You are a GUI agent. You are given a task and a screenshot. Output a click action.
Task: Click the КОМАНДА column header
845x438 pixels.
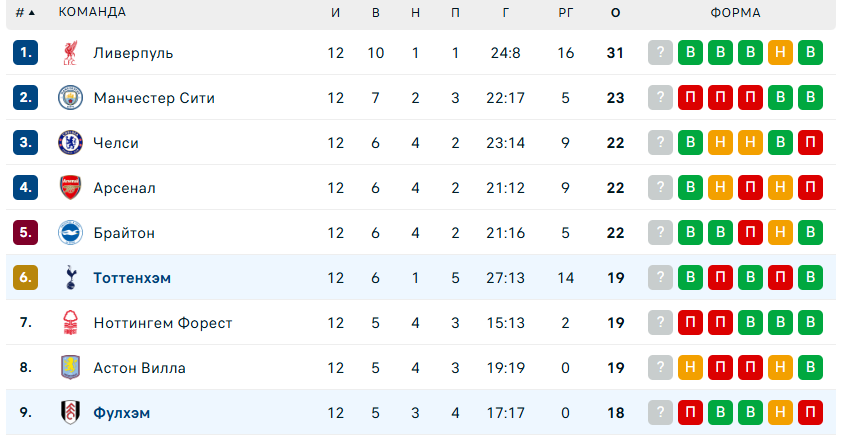point(92,13)
